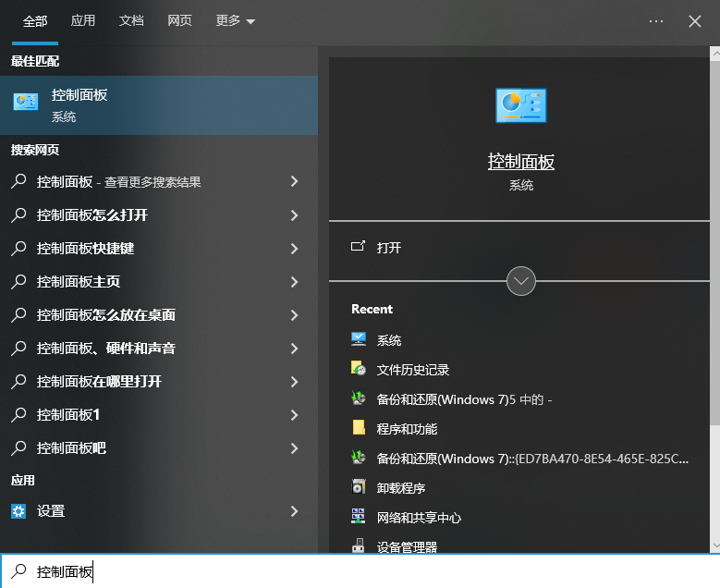This screenshot has height=588, width=720.
Task: Click the search icon beside 控制面板在哪里打开
Action: 18,381
